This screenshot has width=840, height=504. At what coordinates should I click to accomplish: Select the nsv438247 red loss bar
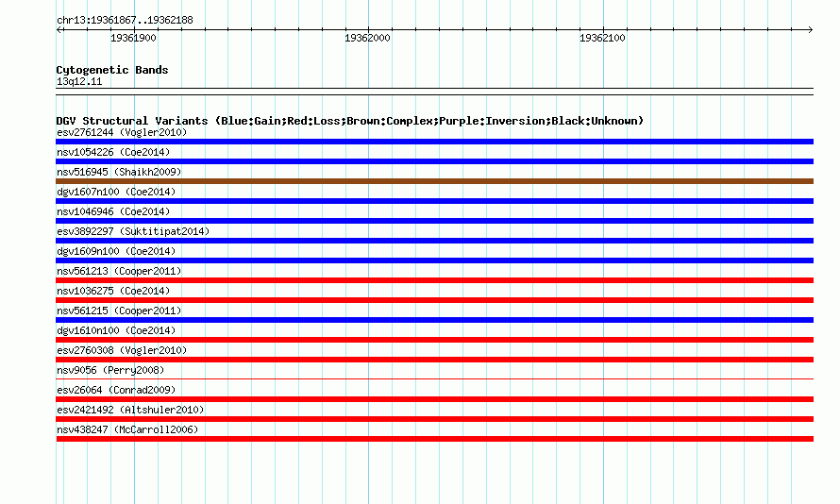tap(434, 439)
